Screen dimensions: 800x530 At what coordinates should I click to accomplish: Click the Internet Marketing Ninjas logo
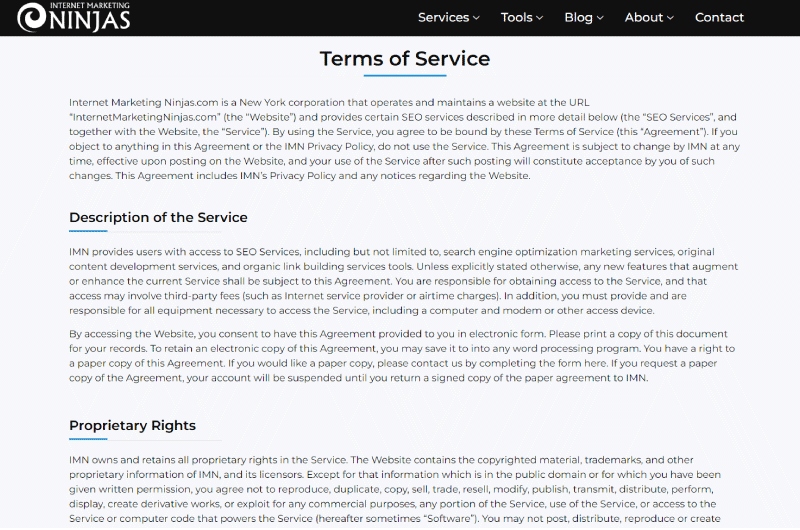click(73, 17)
